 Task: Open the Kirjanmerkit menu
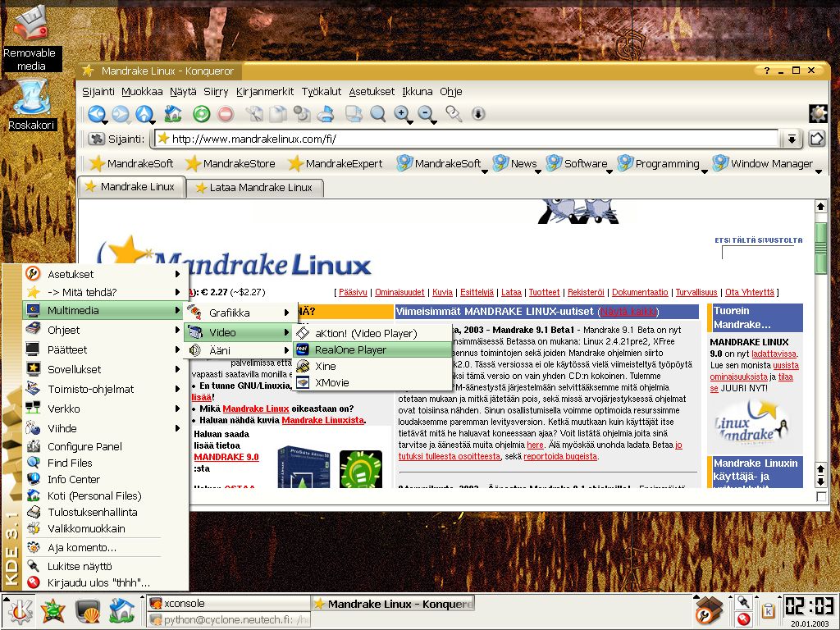pos(265,92)
